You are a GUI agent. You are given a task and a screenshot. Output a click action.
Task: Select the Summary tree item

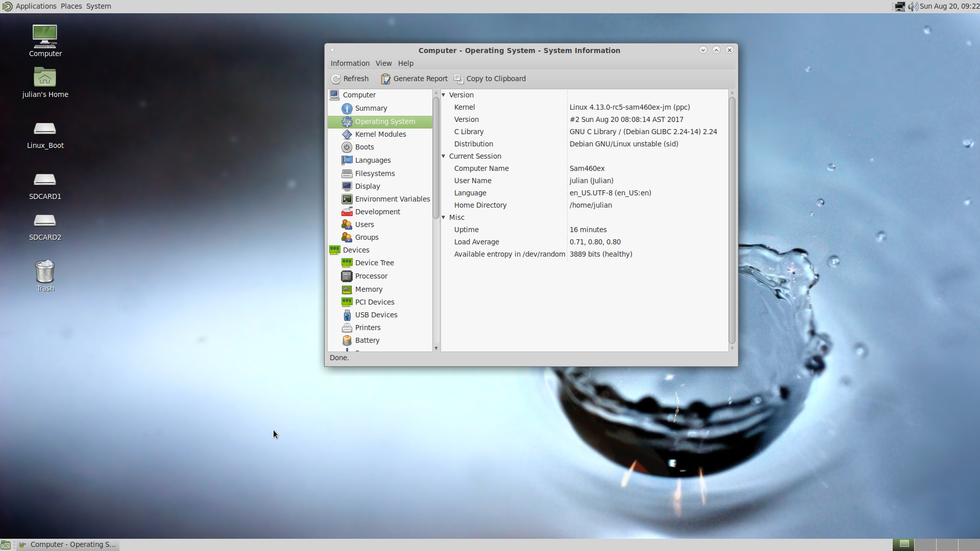point(371,108)
